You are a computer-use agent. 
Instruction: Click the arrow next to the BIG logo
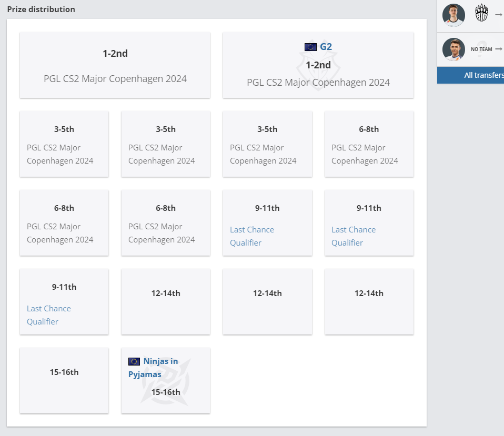click(499, 15)
